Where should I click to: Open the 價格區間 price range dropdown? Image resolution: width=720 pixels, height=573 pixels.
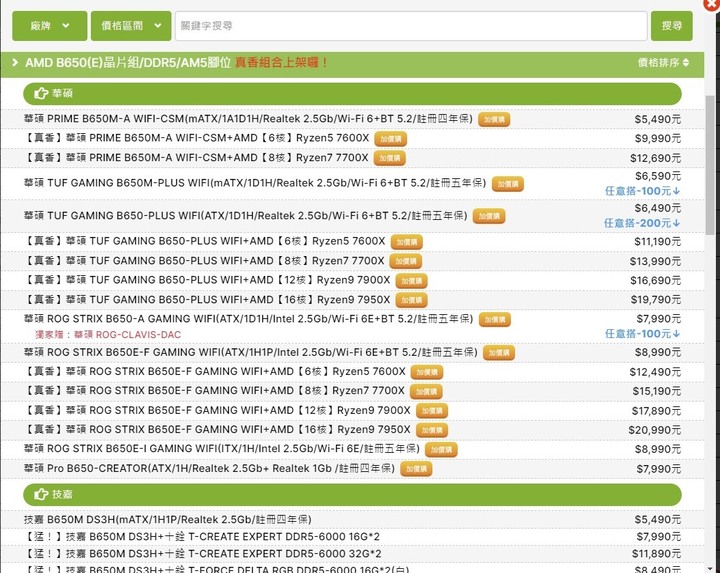tap(131, 26)
